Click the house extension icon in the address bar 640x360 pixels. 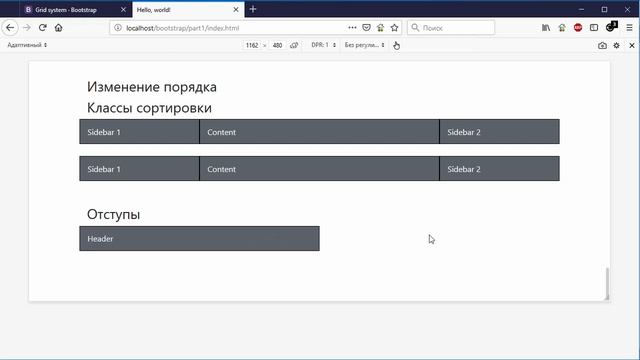coord(380,28)
